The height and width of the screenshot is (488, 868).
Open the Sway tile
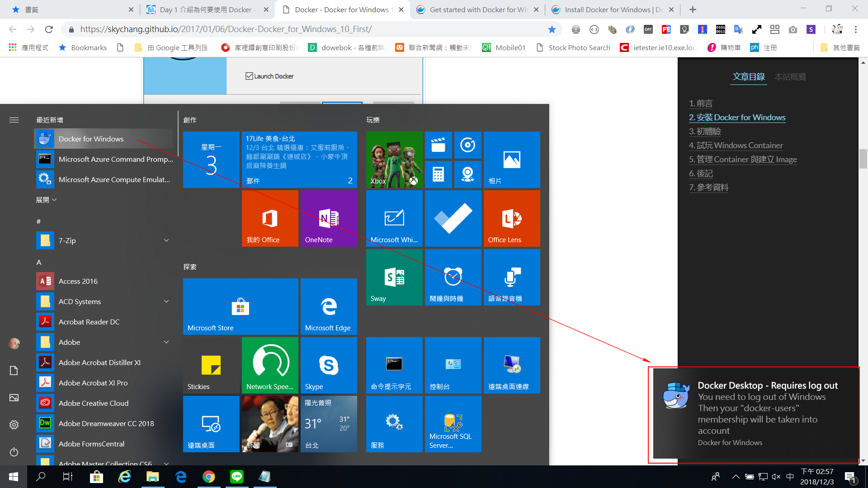394,277
